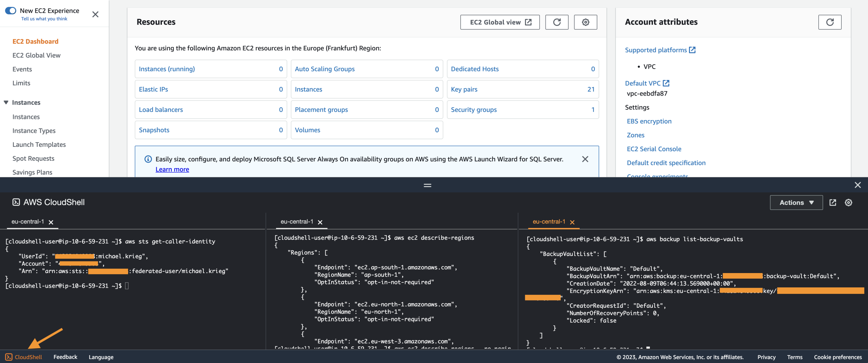Click the vpc-eebdfa87 identifier text

647,93
